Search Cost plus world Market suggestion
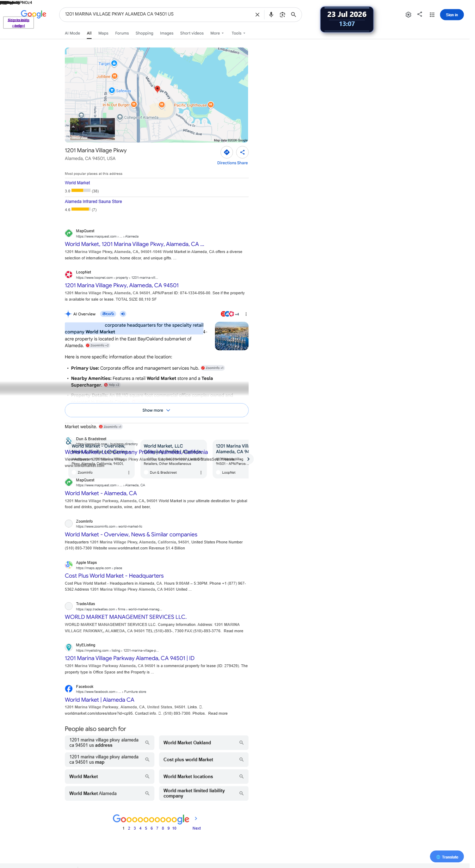This screenshot has width=475, height=868. point(204,759)
